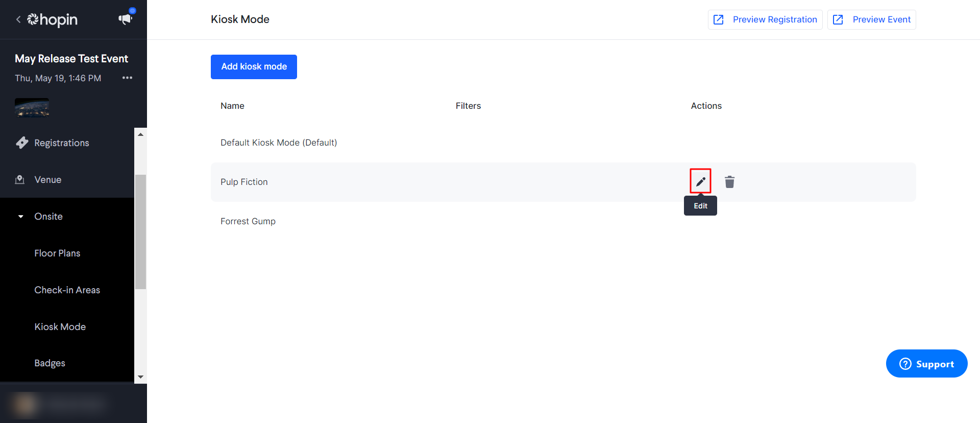
Task: Open the announcements megaphone icon
Action: click(x=125, y=19)
